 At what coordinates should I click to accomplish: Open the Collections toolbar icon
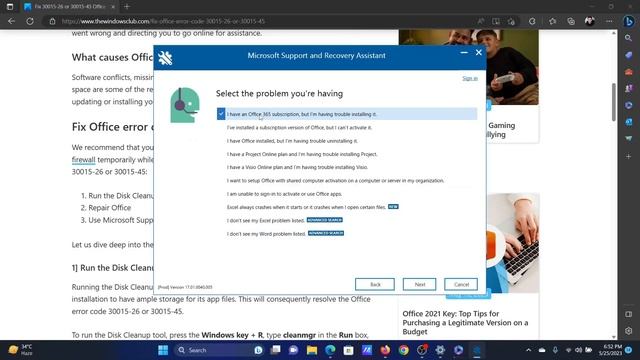[x=571, y=21]
